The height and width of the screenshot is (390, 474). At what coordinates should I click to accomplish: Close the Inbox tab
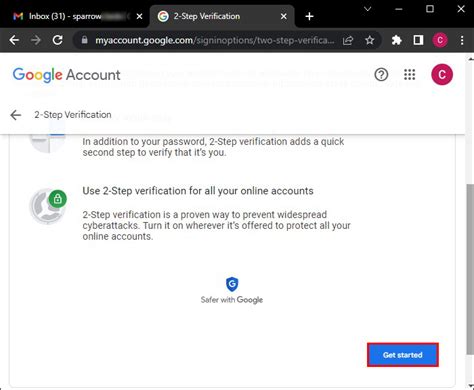pyautogui.click(x=140, y=16)
